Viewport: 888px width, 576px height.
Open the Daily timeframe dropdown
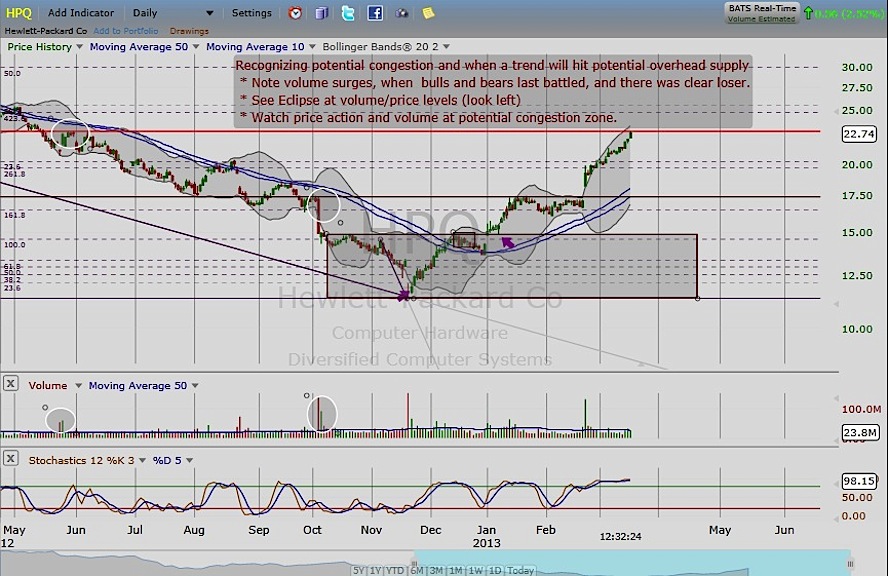173,12
